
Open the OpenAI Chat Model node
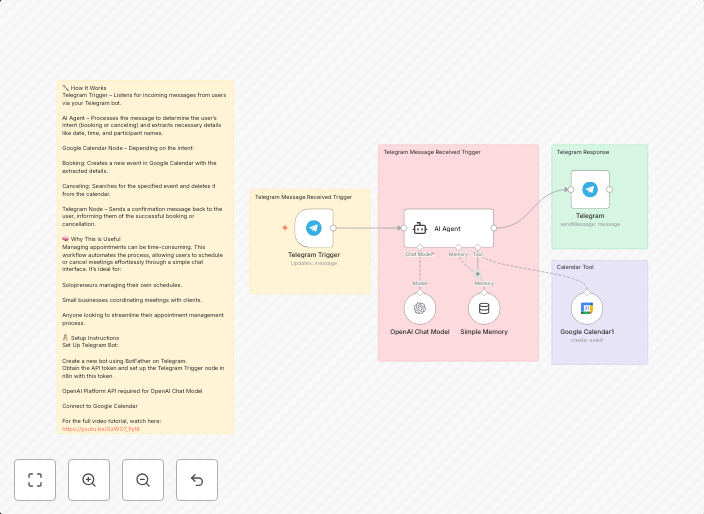tap(420, 308)
